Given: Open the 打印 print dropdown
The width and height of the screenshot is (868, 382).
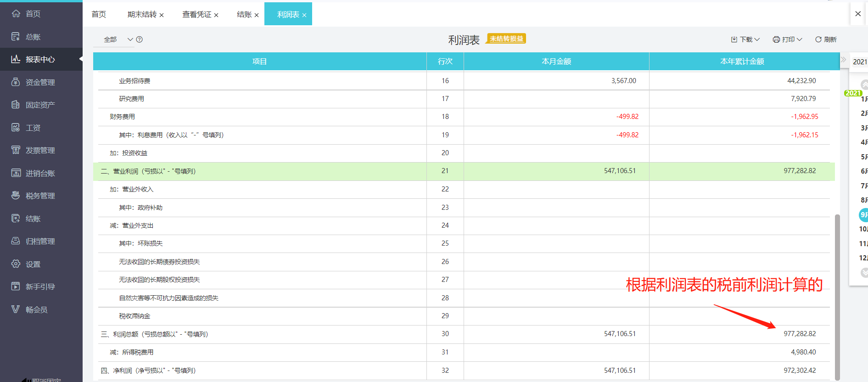Looking at the screenshot, I should click(x=787, y=39).
